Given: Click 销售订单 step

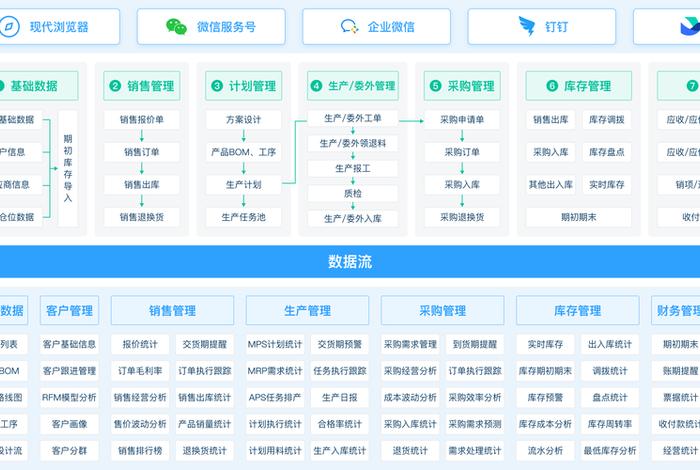Looking at the screenshot, I should tap(142, 152).
